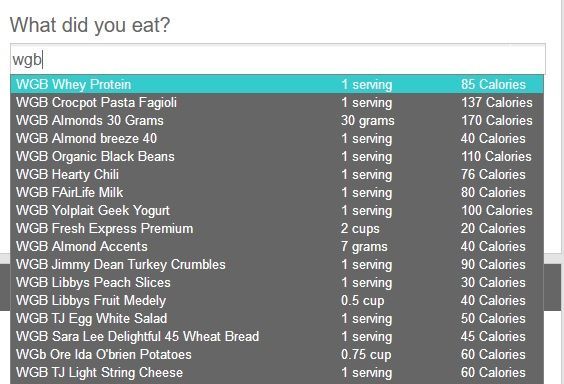
Task: Click the 137 Calories value in list
Action: pyautogui.click(x=497, y=102)
